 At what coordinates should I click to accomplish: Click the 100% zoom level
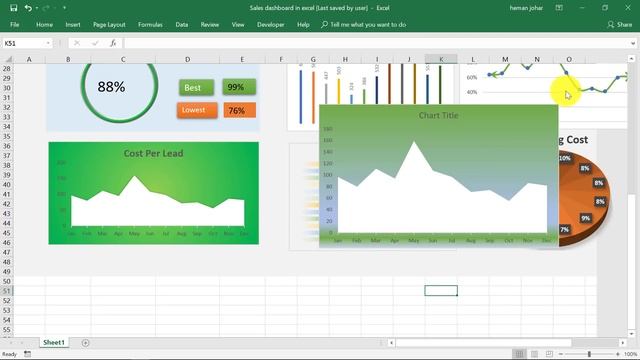click(x=631, y=354)
